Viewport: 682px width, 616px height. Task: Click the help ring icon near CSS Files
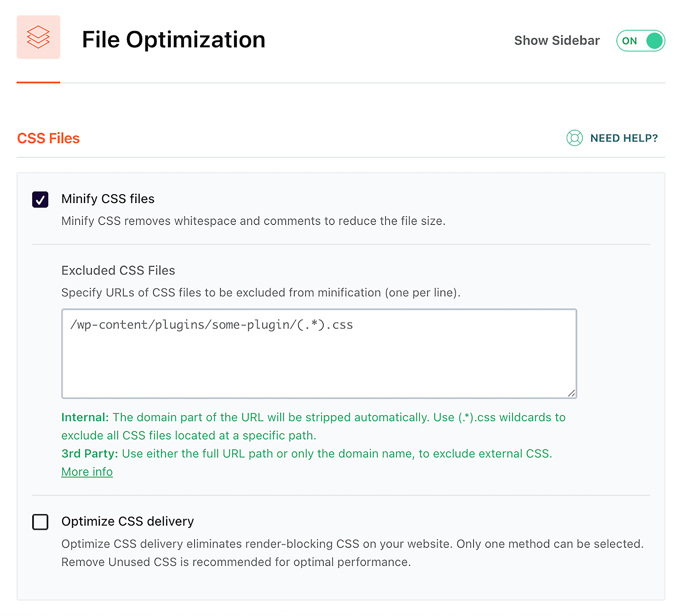click(575, 138)
